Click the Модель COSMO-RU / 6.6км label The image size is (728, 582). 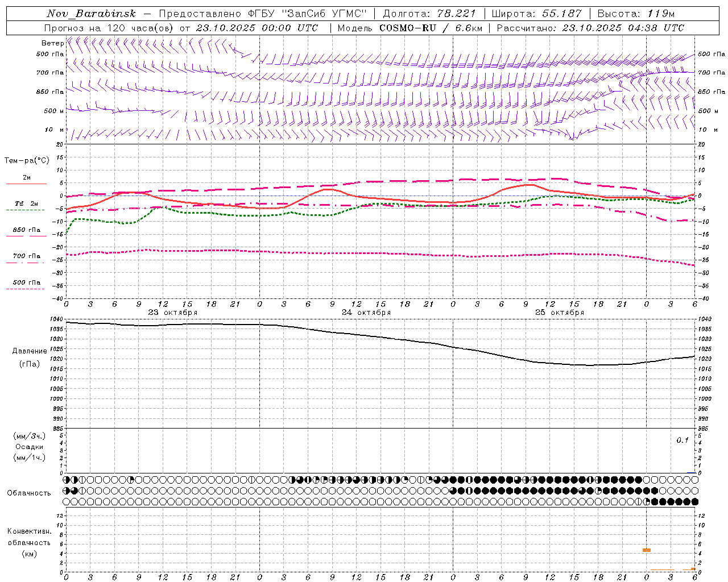click(x=410, y=28)
